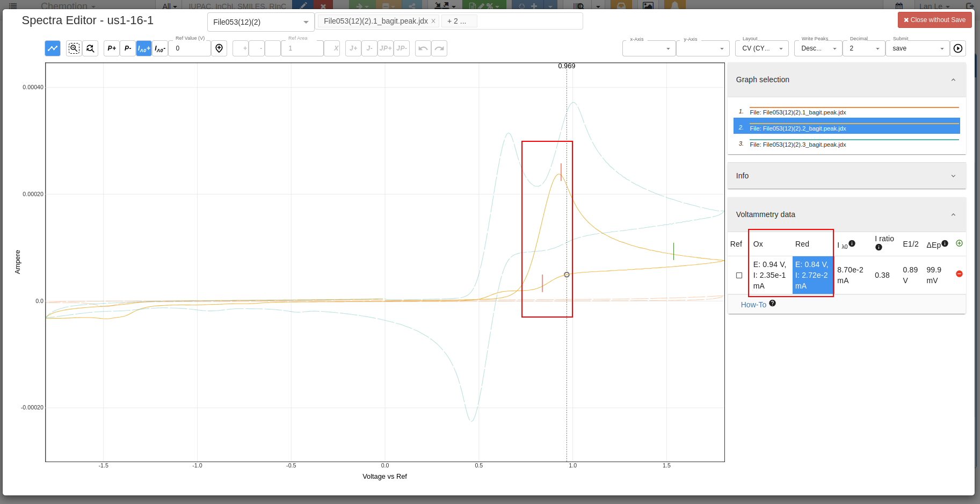The image size is (980, 504).
Task: Click the reset zoom icon
Action: (90, 48)
